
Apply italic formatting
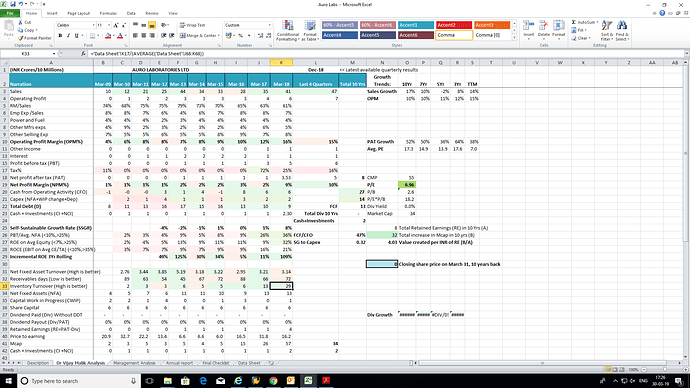(68, 36)
